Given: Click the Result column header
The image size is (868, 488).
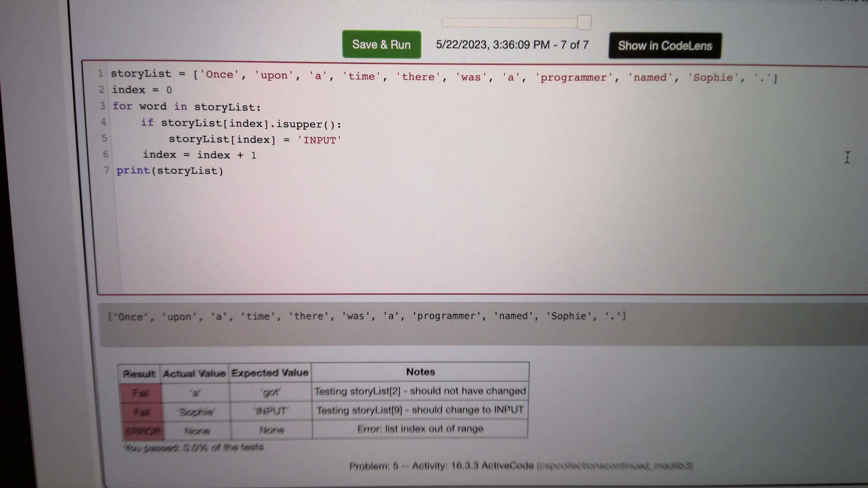Looking at the screenshot, I should pyautogui.click(x=139, y=373).
